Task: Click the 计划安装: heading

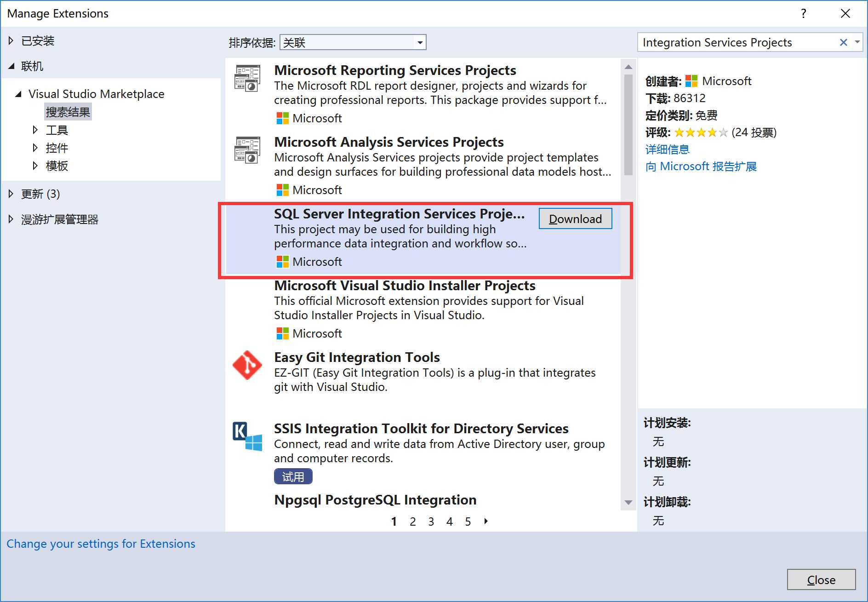Action: point(667,423)
